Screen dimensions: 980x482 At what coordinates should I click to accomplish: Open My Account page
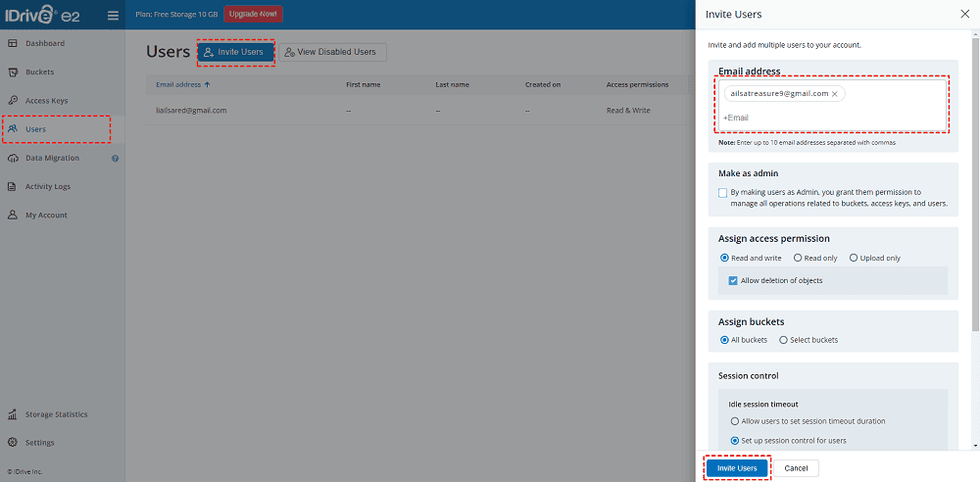tap(46, 216)
